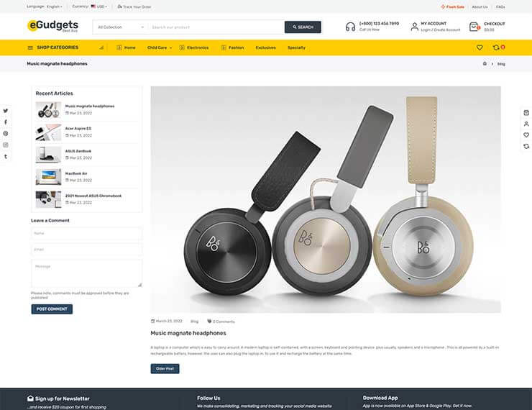Screen dimensions: 532x410
Task: Expand the All Collection dropdown
Action: [x=121, y=27]
